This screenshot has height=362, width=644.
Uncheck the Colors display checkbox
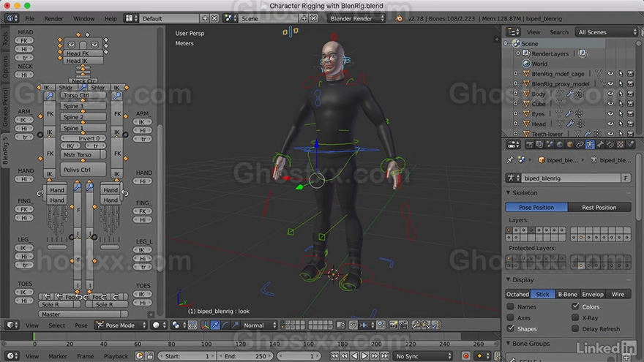(x=575, y=306)
